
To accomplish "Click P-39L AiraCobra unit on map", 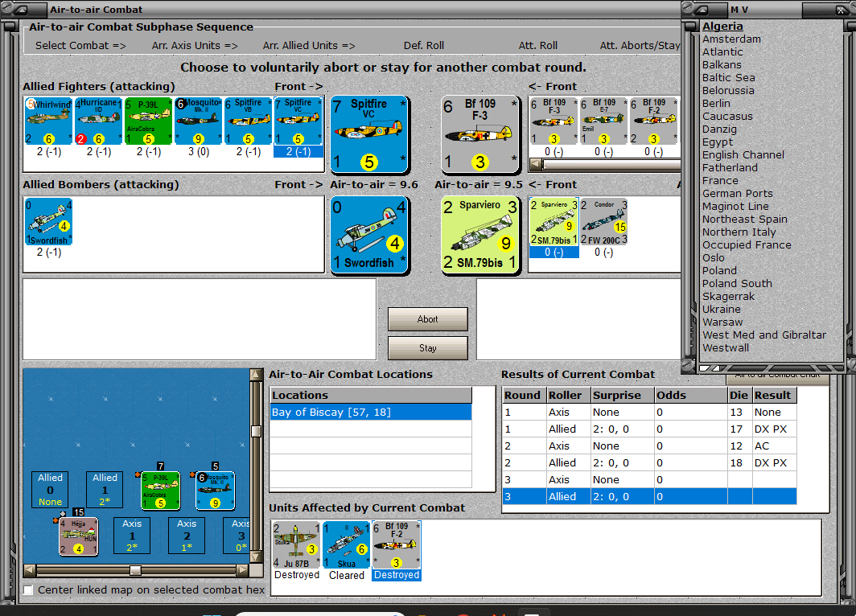I will (x=161, y=491).
